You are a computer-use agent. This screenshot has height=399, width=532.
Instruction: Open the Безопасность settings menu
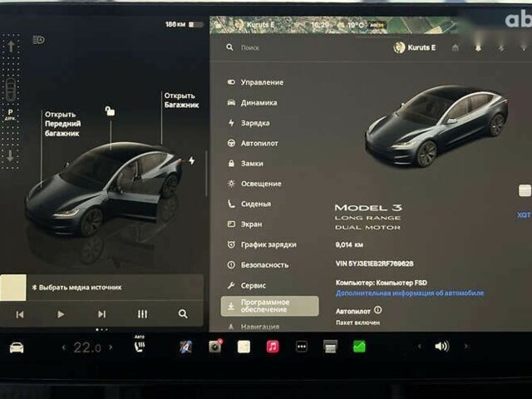point(258,265)
